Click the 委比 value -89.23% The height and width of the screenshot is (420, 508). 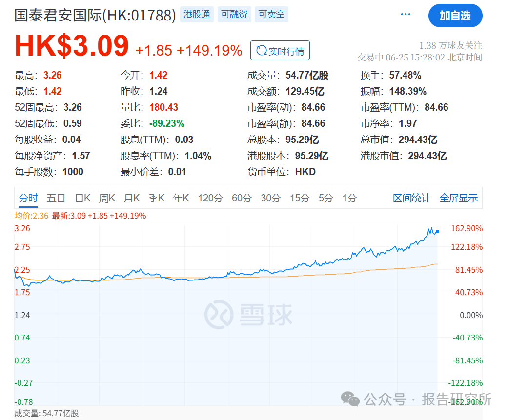(166, 123)
